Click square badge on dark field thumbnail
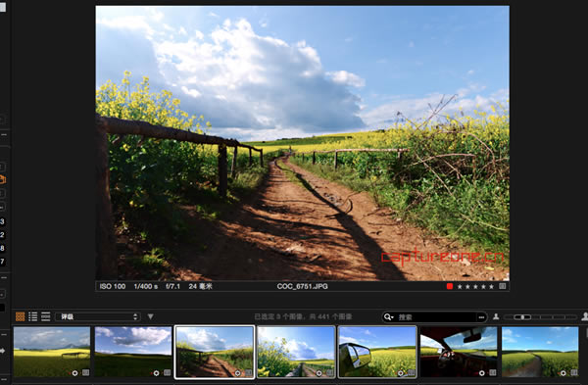Viewport: 588px width, 385px height. (168, 372)
